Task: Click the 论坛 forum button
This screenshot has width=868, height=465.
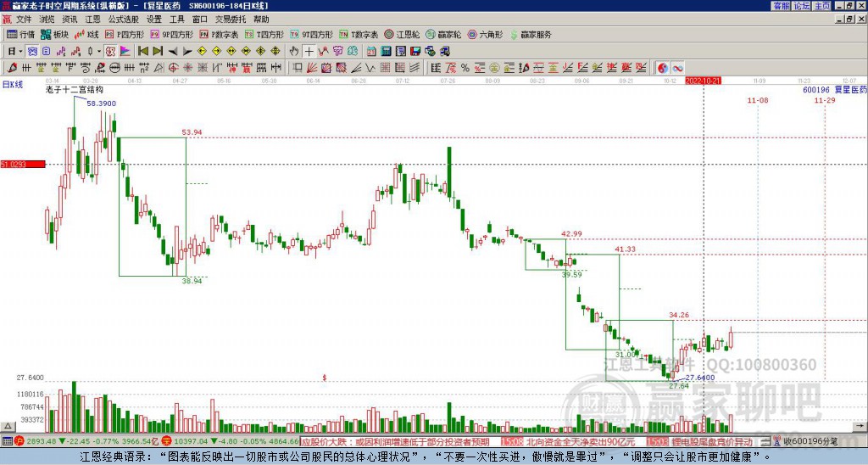Action: [801, 6]
